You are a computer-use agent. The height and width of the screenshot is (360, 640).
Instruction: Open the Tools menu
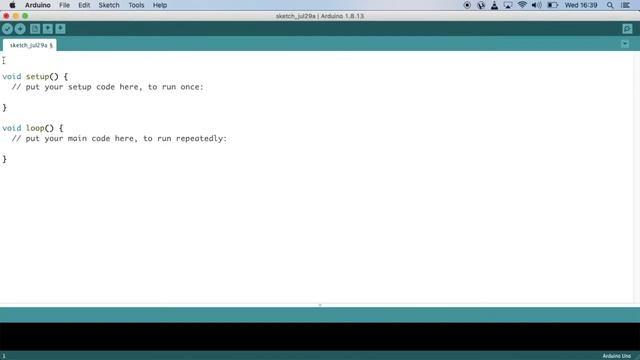click(136, 5)
